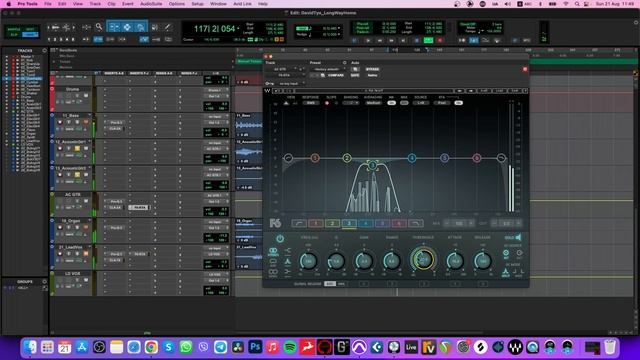The height and width of the screenshot is (360, 640).
Task: Click the Stereo mode icon in F6
Action: tap(273, 251)
